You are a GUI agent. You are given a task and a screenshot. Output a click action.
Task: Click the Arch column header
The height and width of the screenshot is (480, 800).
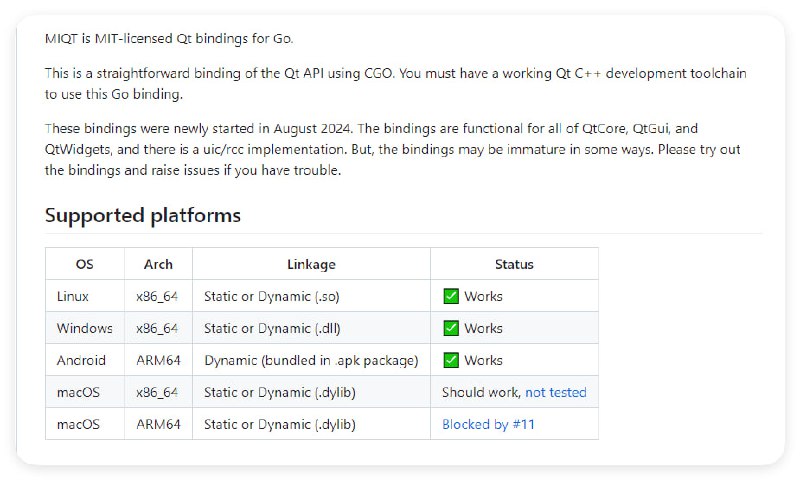pyautogui.click(x=158, y=264)
